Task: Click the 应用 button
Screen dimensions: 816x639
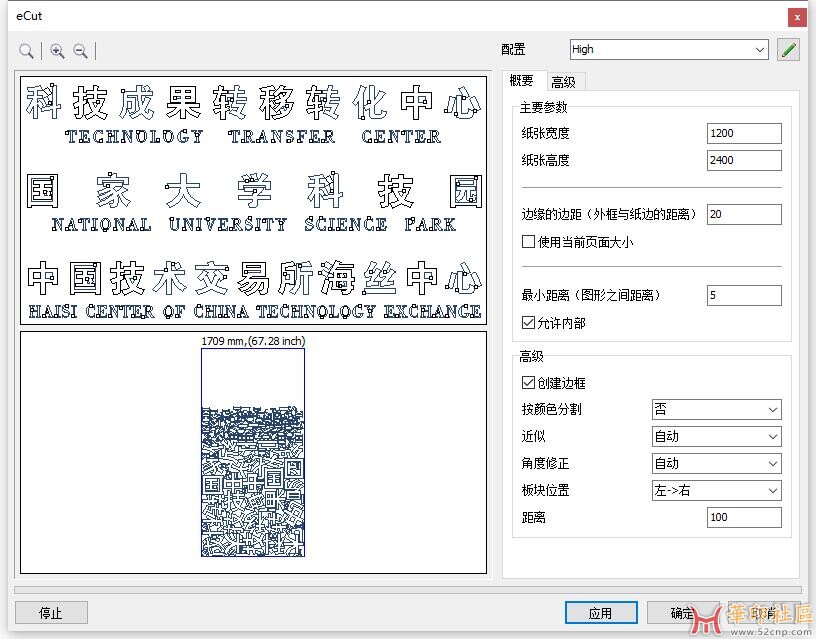Action: tap(601, 613)
